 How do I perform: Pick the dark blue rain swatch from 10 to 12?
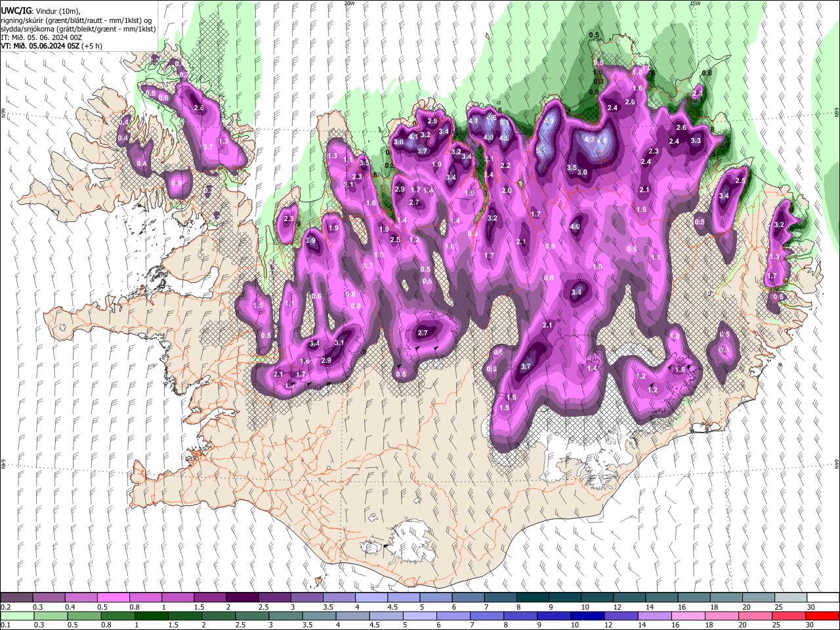(587, 616)
